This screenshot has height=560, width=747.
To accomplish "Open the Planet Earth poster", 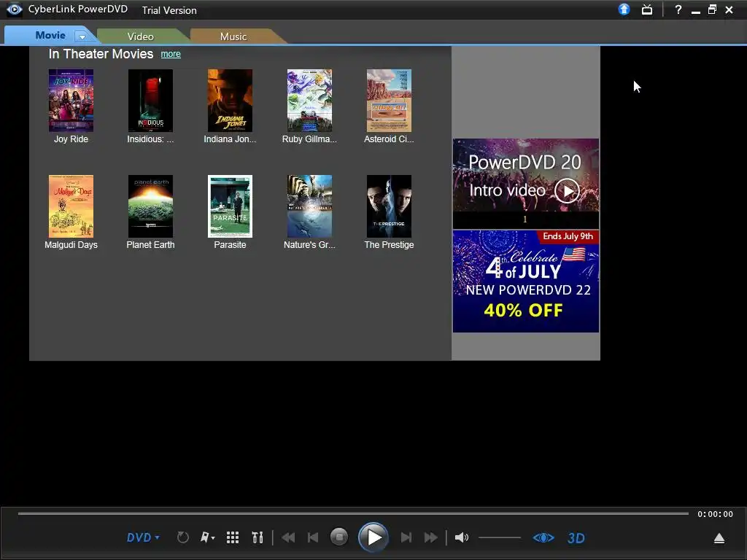I will 150,206.
